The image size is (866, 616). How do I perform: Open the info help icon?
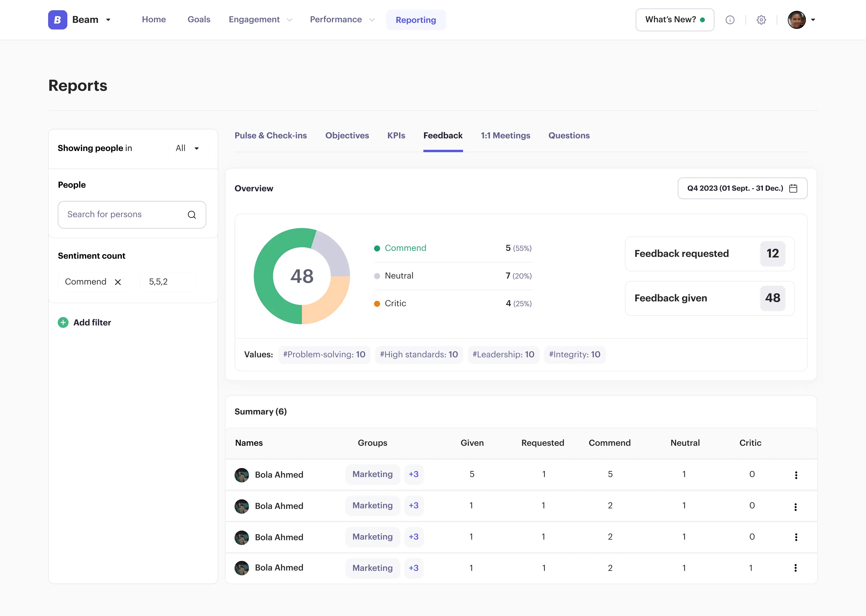point(730,20)
